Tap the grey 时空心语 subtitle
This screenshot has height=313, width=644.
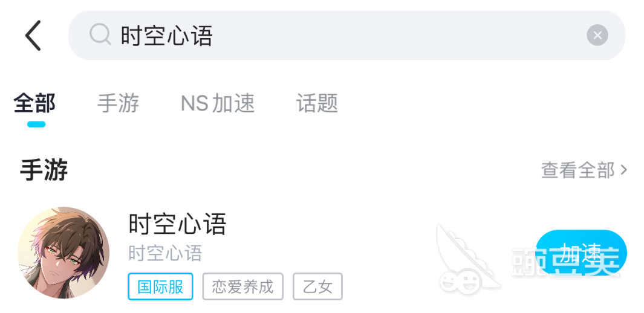tap(166, 253)
